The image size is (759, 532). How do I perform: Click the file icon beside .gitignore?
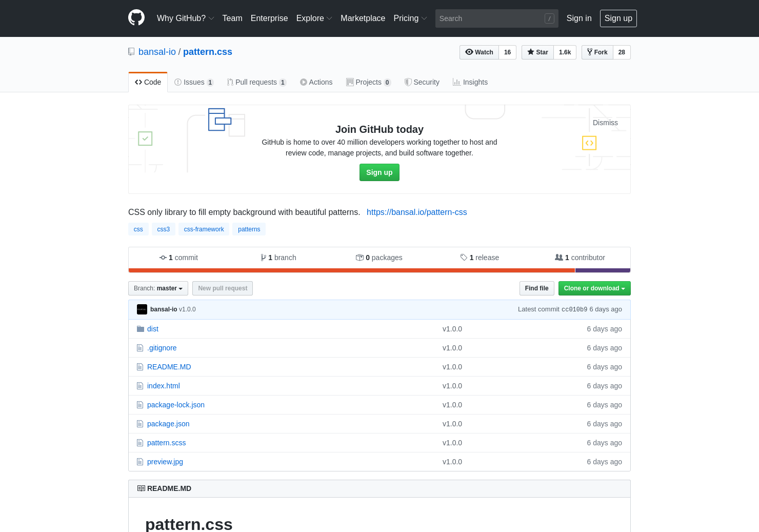click(x=140, y=348)
